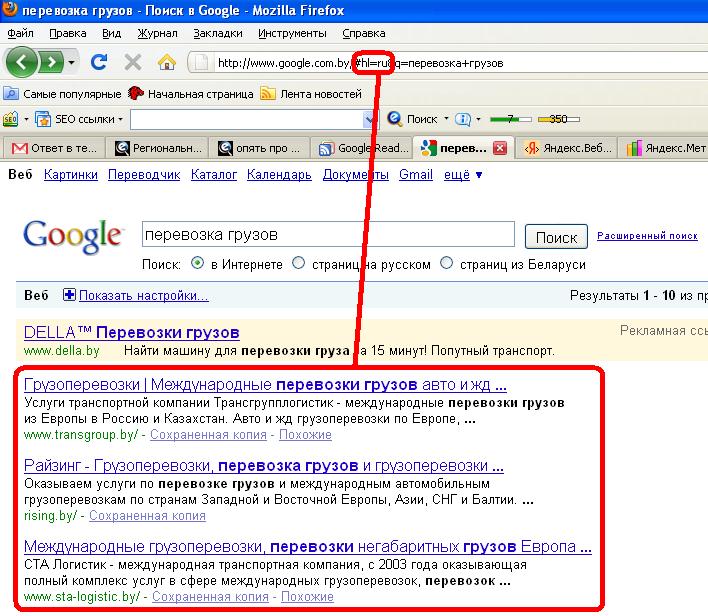The image size is (708, 616).
Task: Open the Журнал menu
Action: tap(157, 33)
